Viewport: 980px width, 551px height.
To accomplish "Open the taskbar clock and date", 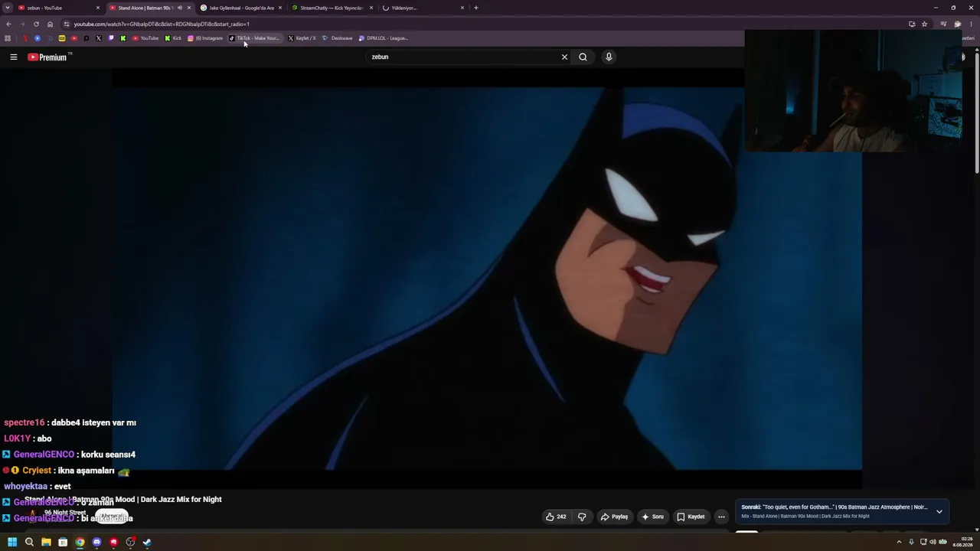I will click(963, 542).
